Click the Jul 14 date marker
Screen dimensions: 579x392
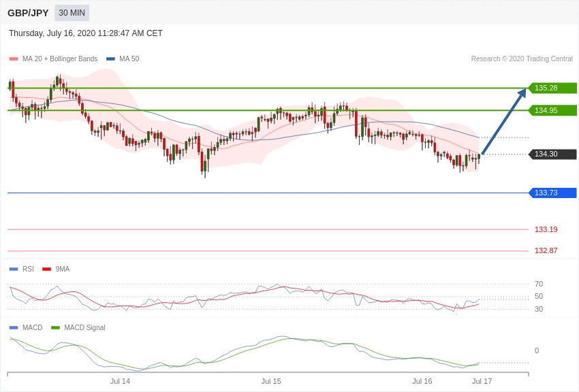point(120,381)
